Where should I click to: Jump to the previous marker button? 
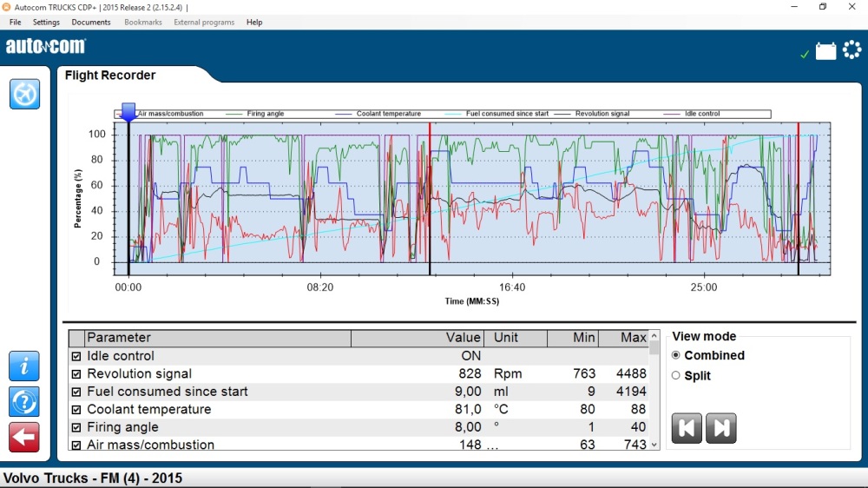(x=687, y=428)
